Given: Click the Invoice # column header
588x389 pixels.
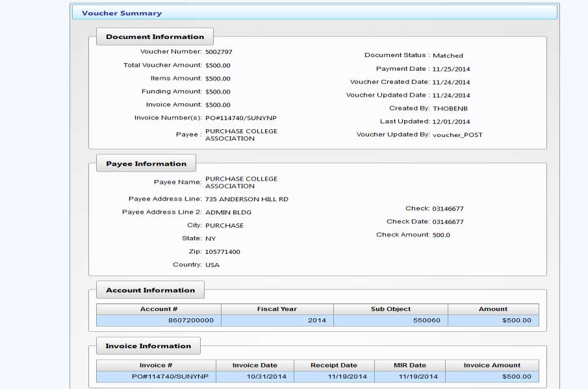Looking at the screenshot, I should tap(156, 365).
